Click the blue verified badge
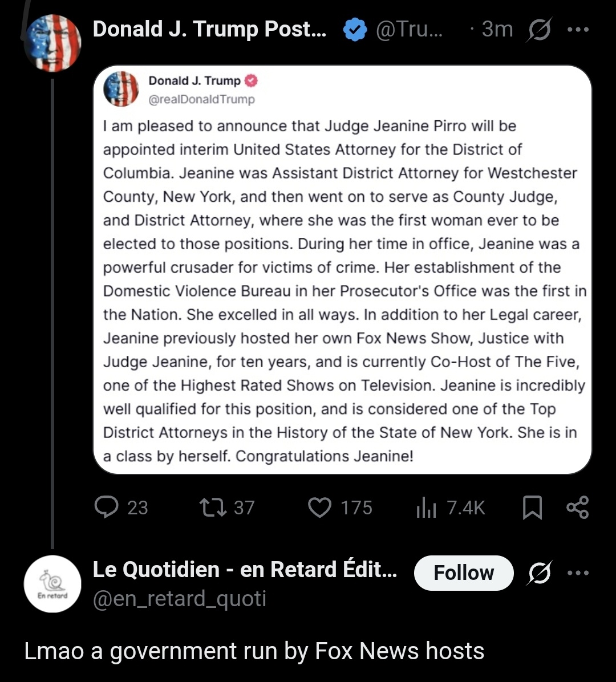Viewport: 616px width, 682px height. tap(355, 29)
